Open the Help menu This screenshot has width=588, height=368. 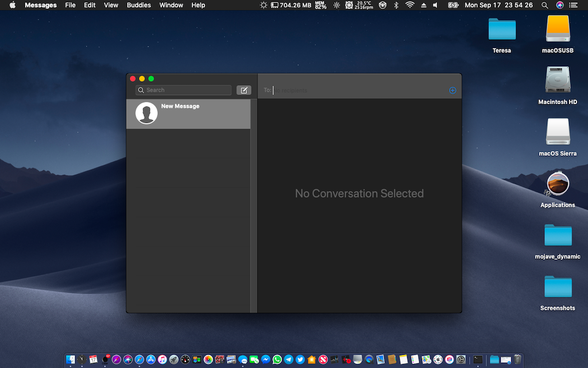click(198, 5)
